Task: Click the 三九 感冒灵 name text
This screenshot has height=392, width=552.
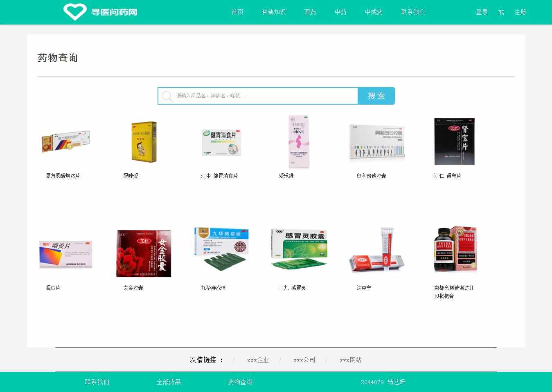Action: pyautogui.click(x=292, y=288)
